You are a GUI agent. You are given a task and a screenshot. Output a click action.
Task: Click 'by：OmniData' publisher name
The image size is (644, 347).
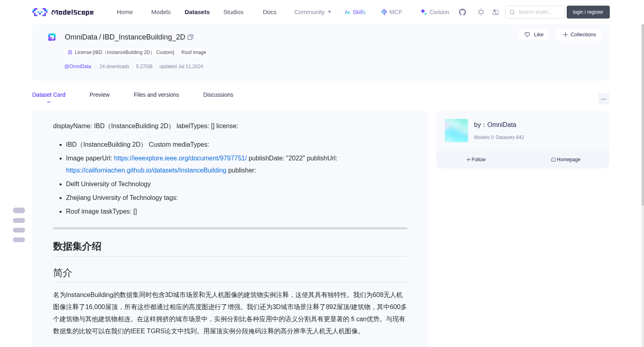[x=495, y=125]
